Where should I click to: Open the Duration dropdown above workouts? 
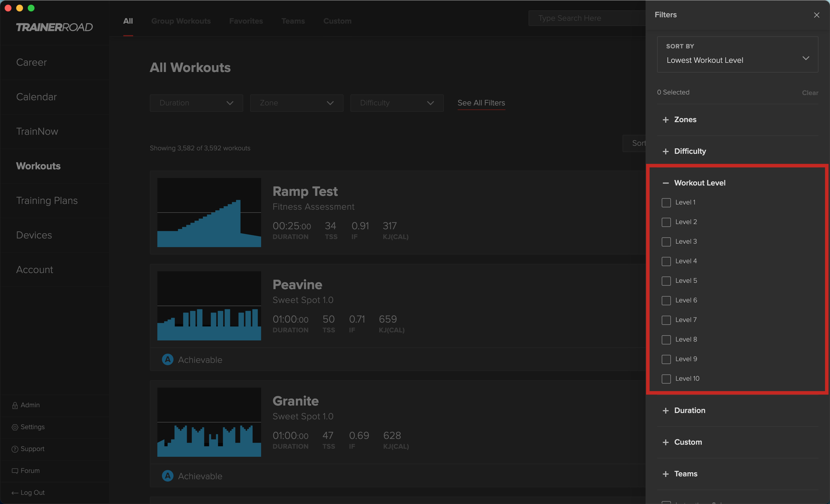point(196,103)
